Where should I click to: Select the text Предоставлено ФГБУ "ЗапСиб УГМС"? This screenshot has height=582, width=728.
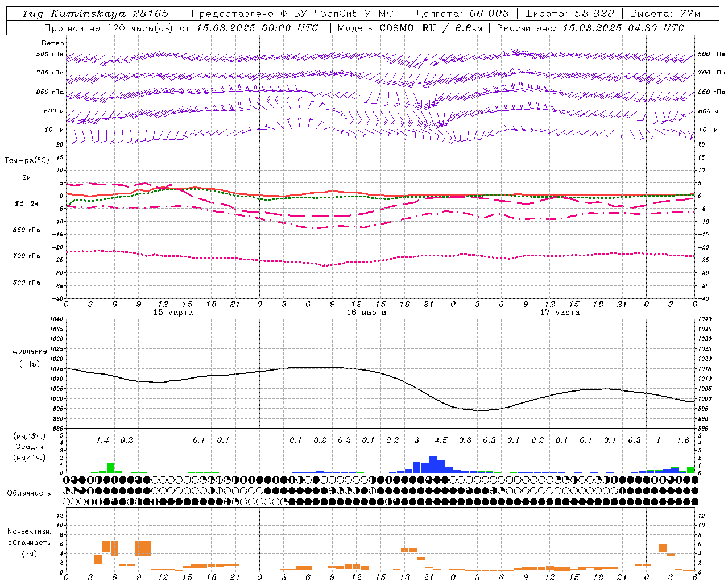click(295, 14)
